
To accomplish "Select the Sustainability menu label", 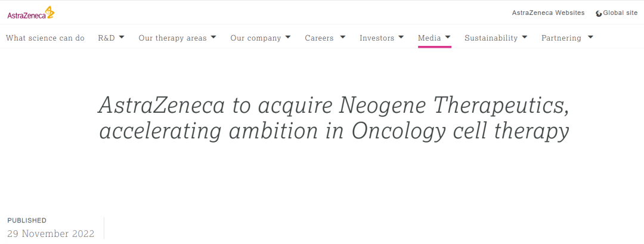I will (x=491, y=38).
